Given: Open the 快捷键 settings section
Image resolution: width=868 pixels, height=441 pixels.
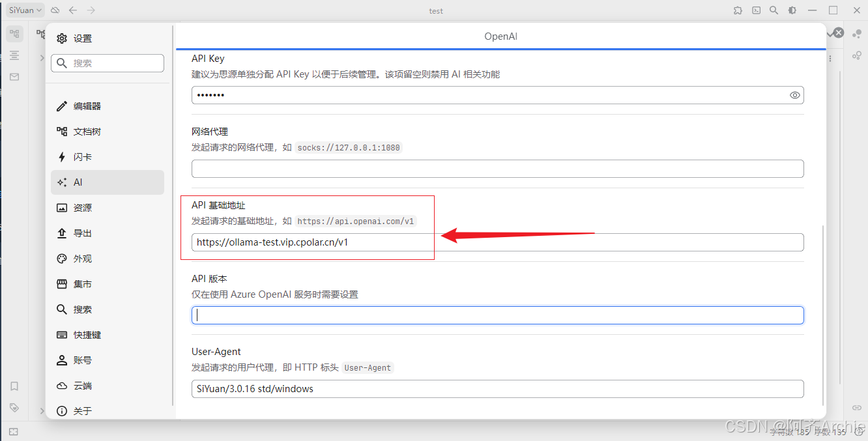Looking at the screenshot, I should 108,335.
